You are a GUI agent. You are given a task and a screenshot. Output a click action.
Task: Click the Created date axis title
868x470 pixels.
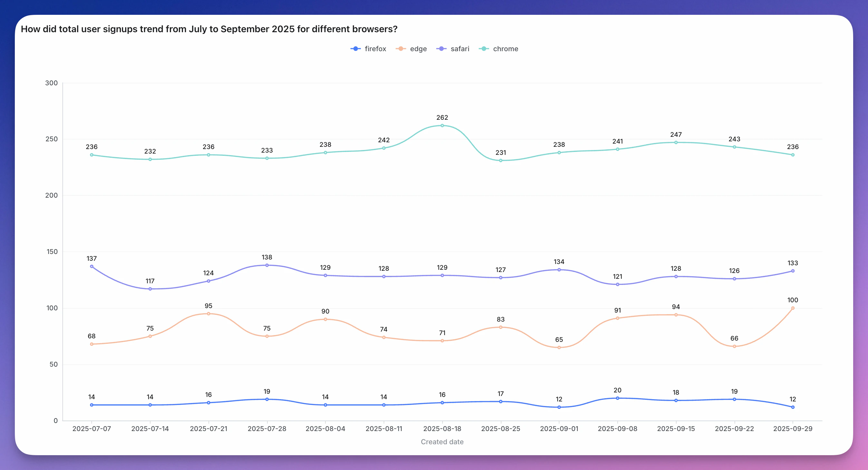[442, 442]
